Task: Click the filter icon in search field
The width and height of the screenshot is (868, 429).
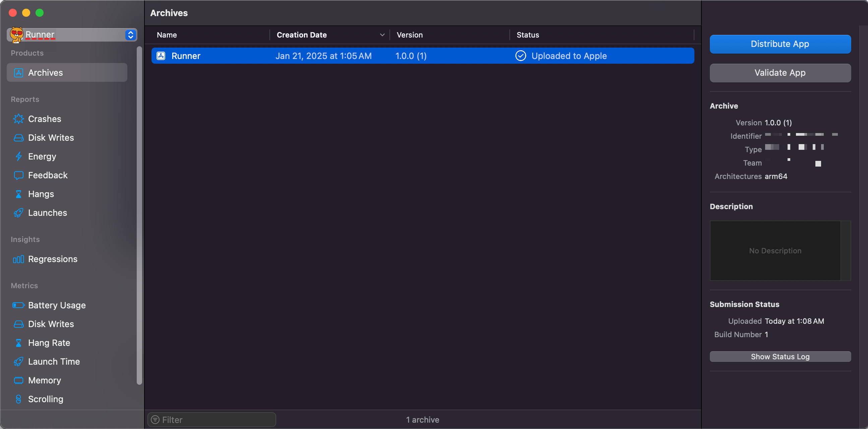Action: pos(155,420)
